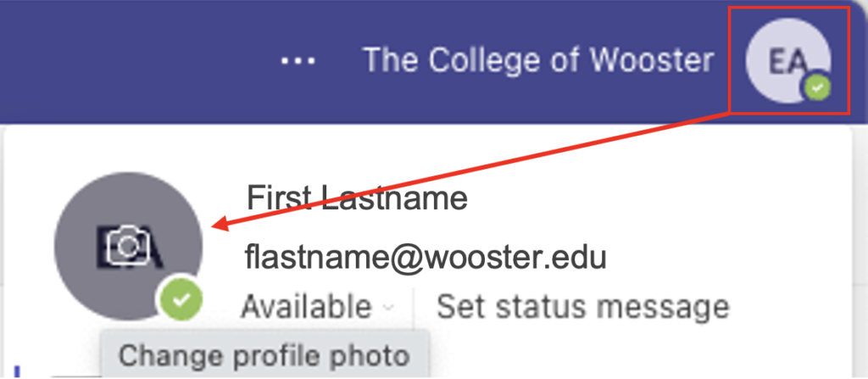Click the dark EA initials behind camera icon
868x379 pixels.
click(x=130, y=247)
